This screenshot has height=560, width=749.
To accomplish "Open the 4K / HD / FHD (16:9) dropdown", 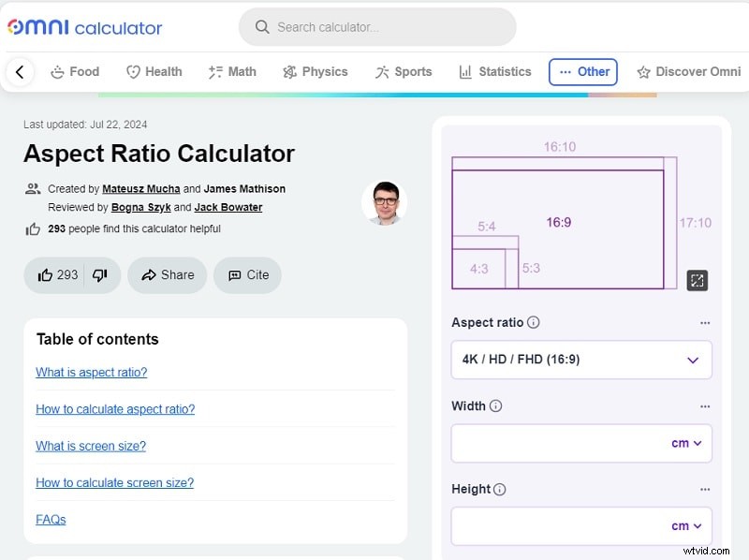I will tap(581, 360).
